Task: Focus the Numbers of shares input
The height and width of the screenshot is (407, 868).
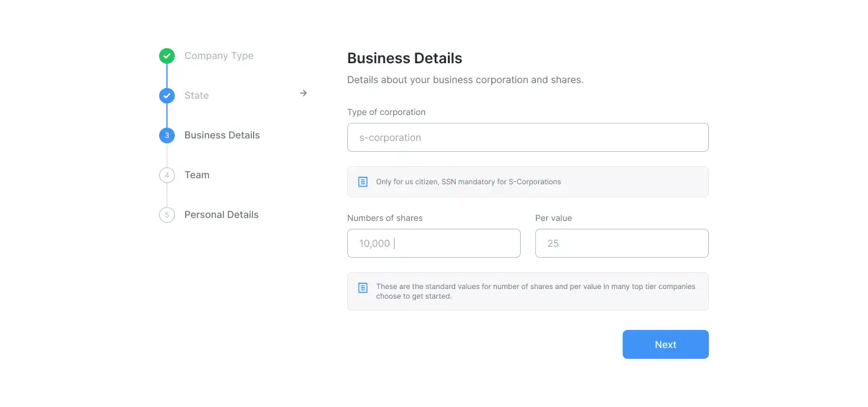Action: point(434,243)
